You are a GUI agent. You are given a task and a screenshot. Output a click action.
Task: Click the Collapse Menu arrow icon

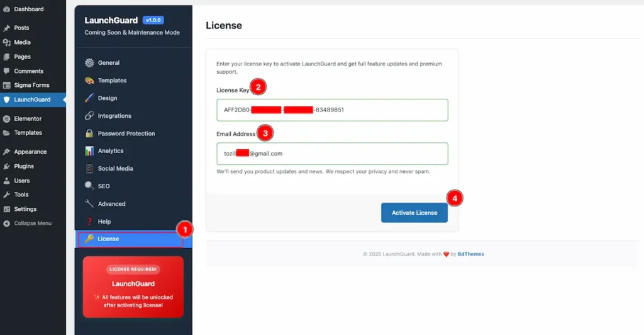[6, 223]
